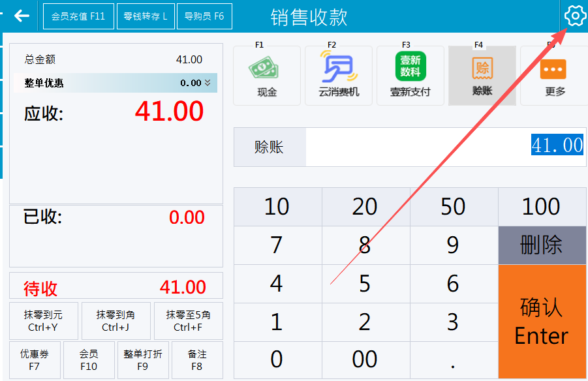Apply 整单打折 F9 whole order discount
Screen dimensions: 588x381
(143, 360)
